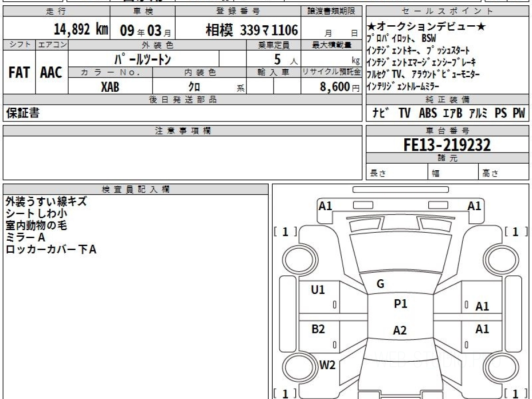
Task: Click the 注意事項欄 header
Action: (182, 130)
